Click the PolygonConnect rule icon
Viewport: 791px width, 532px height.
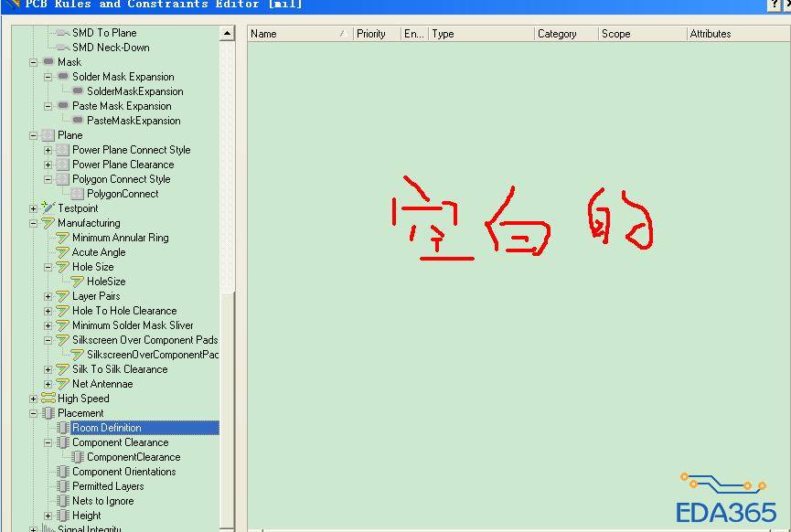(x=77, y=194)
